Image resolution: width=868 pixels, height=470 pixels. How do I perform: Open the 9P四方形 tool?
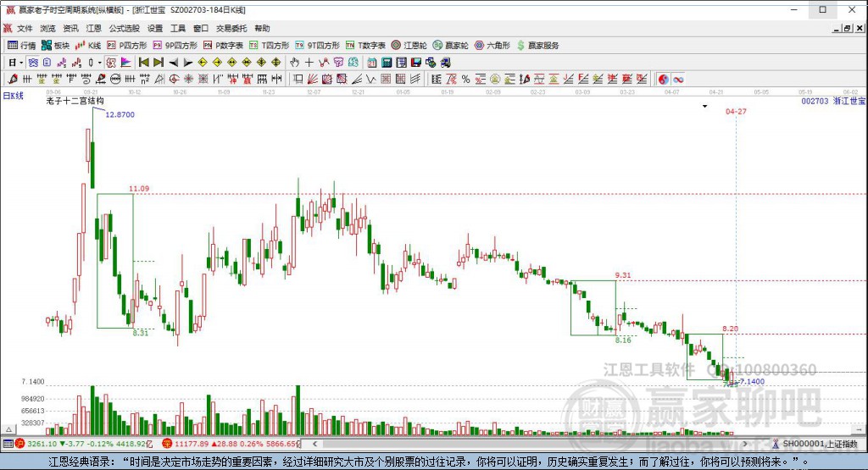pyautogui.click(x=175, y=46)
